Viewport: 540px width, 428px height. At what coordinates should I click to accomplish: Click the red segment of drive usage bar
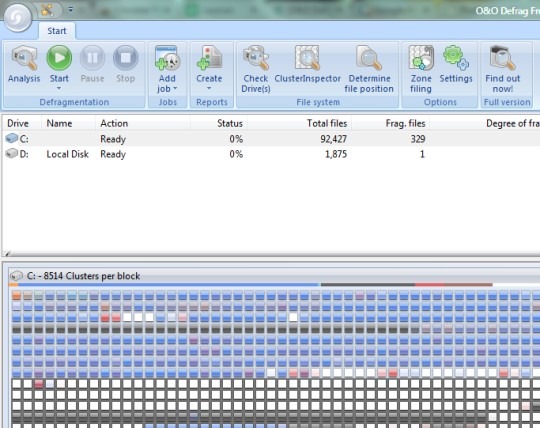(429, 285)
